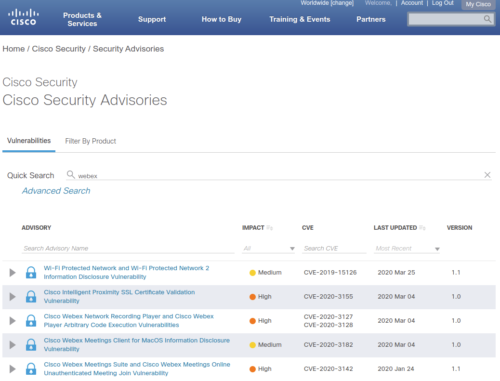Screen dimensions: 500x381
Task: Click the header search magnifier icon
Action: pyautogui.click(x=487, y=19)
